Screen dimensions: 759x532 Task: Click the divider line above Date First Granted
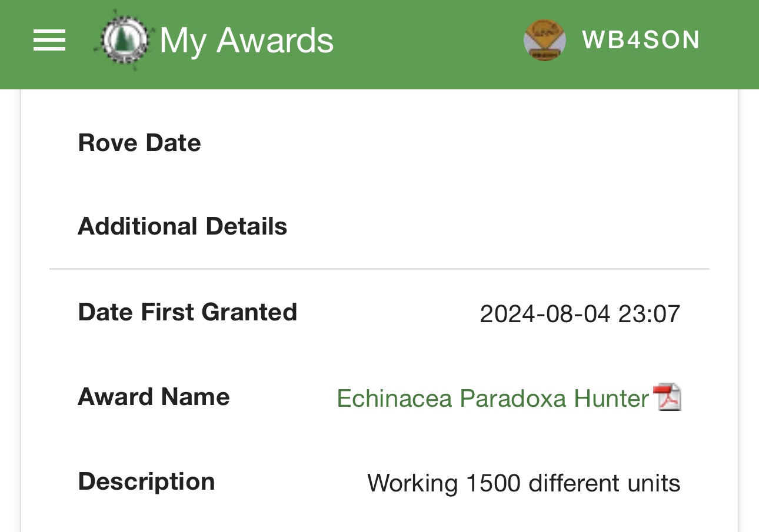click(x=379, y=269)
